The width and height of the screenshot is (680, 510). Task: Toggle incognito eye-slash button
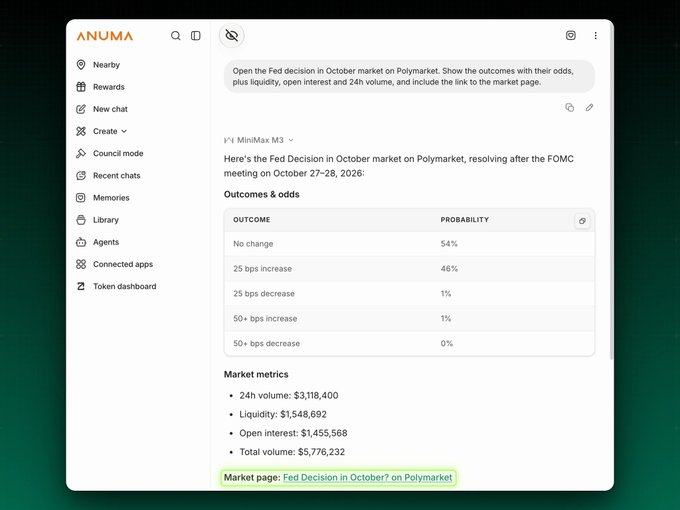[232, 36]
